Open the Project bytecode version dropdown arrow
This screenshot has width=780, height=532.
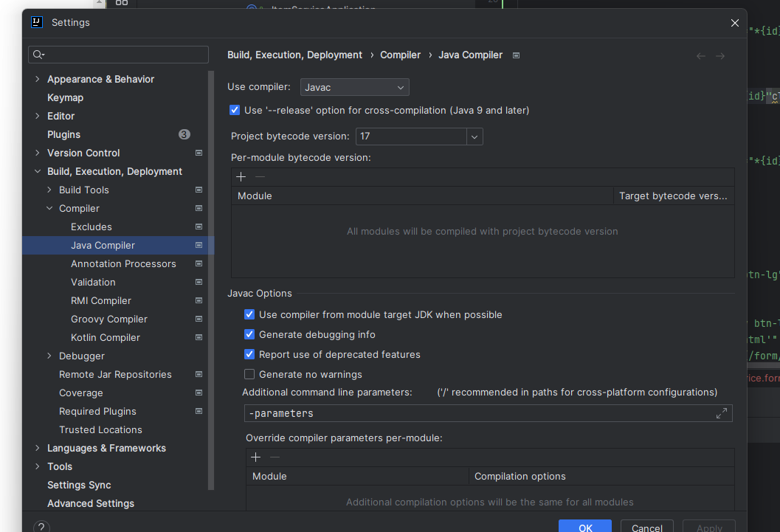(x=474, y=137)
